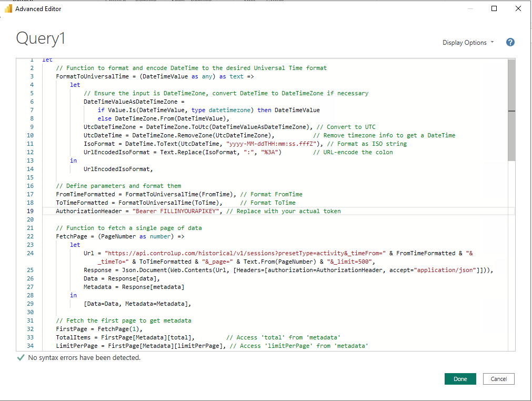532x401 pixels.
Task: Click "UrlEncodedIsoFormat," on line 14
Action: point(118,169)
